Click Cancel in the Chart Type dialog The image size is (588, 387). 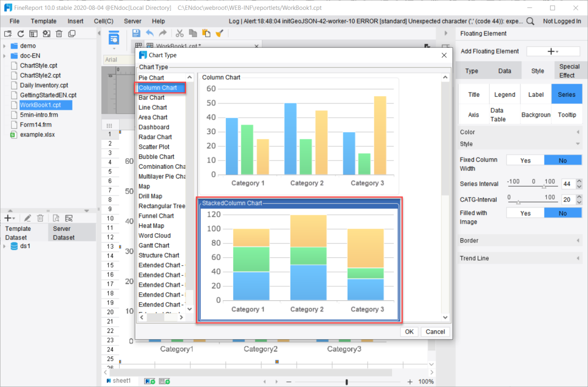435,332
